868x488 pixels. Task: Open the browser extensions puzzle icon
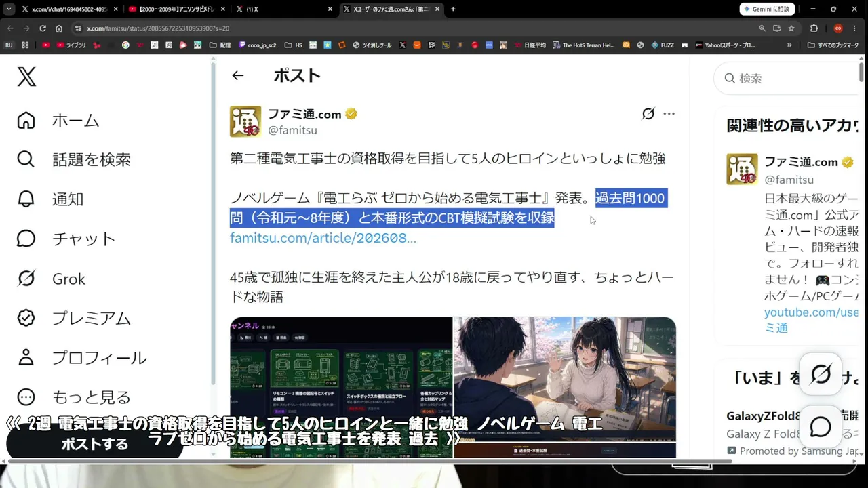[x=814, y=28]
